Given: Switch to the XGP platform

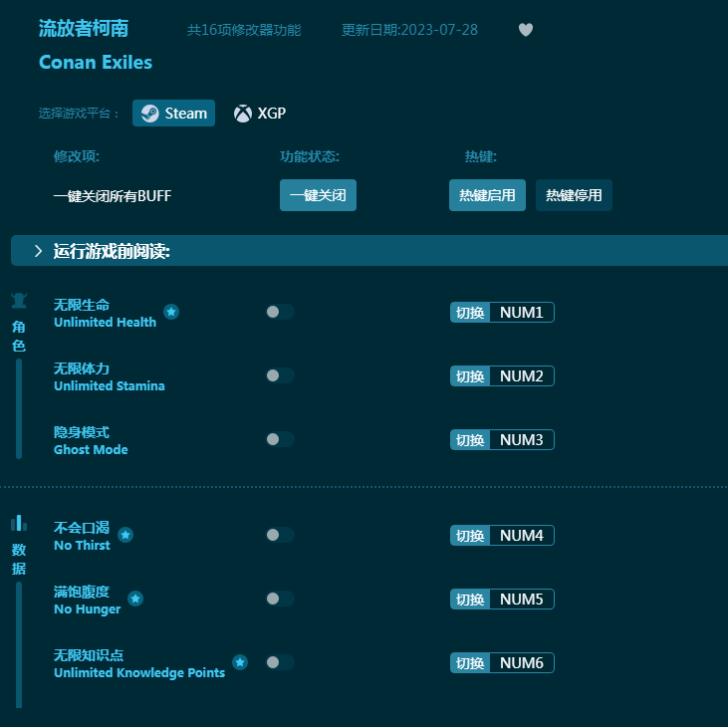Looking at the screenshot, I should pyautogui.click(x=260, y=113).
